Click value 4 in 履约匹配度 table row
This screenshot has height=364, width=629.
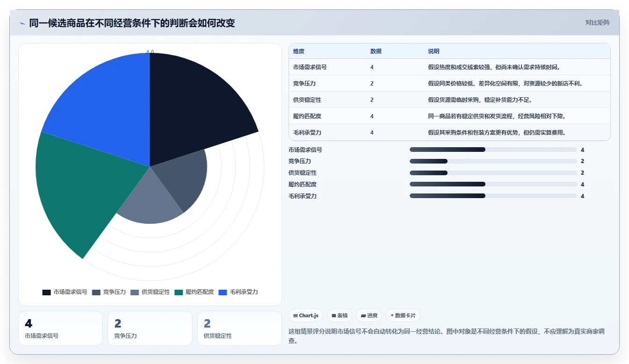click(x=372, y=116)
